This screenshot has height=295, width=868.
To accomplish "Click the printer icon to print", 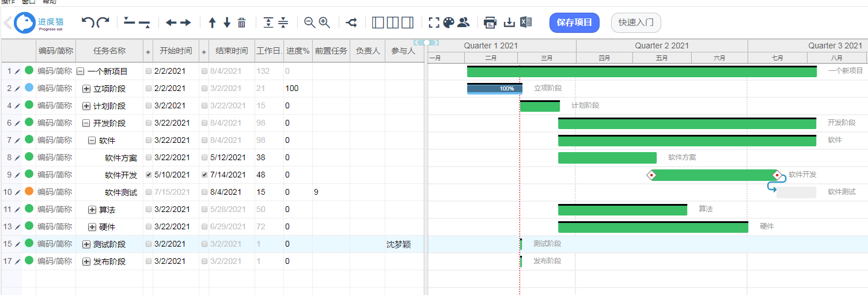I will click(490, 22).
